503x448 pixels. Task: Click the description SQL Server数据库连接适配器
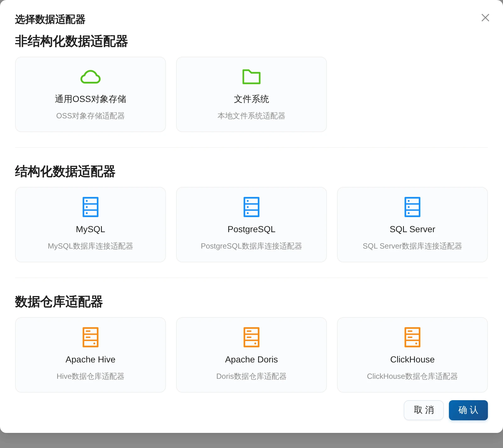point(412,246)
